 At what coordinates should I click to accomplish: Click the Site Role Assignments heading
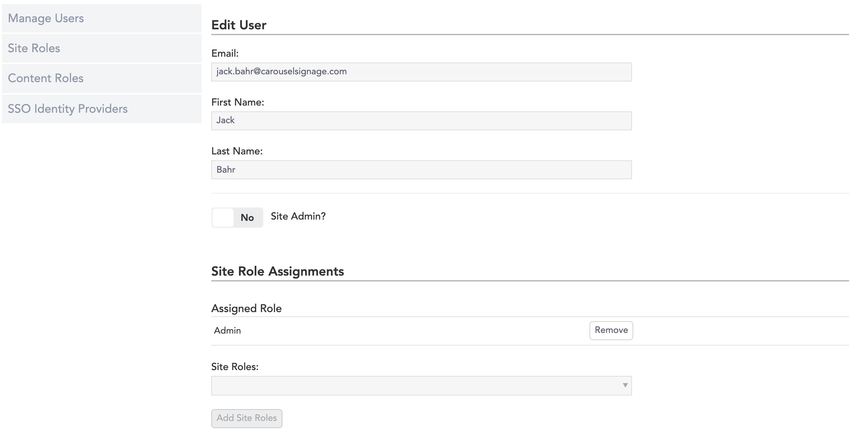[277, 271]
